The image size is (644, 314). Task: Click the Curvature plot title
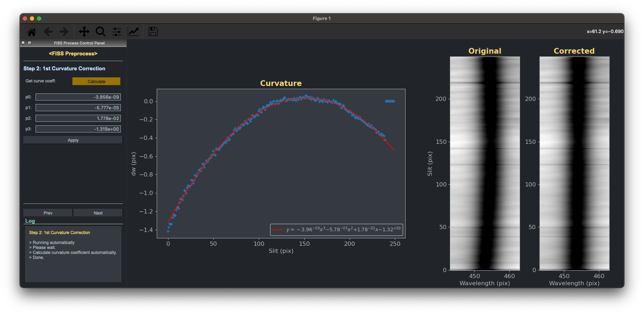click(x=281, y=83)
